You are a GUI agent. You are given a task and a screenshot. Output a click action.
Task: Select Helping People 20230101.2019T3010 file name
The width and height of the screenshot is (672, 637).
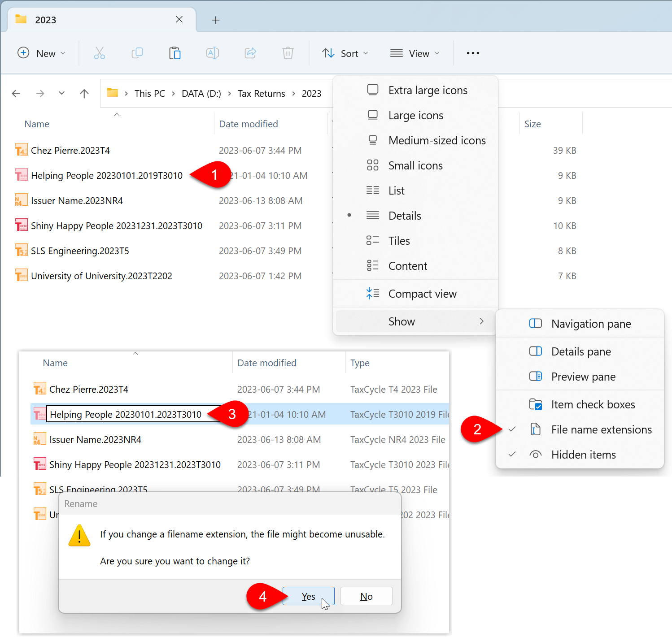[x=107, y=175]
